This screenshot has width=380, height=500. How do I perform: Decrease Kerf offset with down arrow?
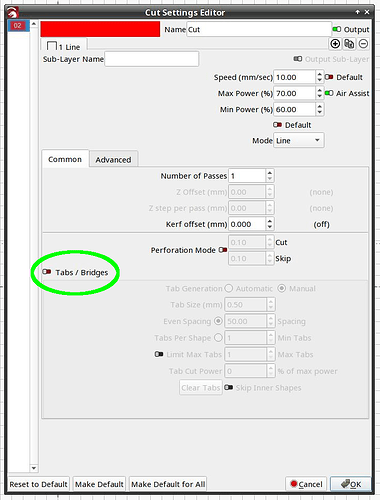pyautogui.click(x=270, y=227)
